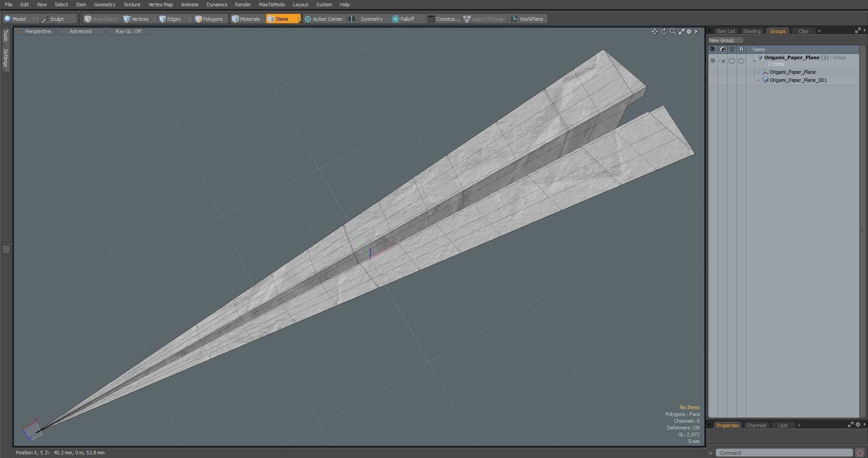Viewport: 868px width, 458px height.
Task: Click the third column header icon in Groups
Action: pyautogui.click(x=731, y=49)
